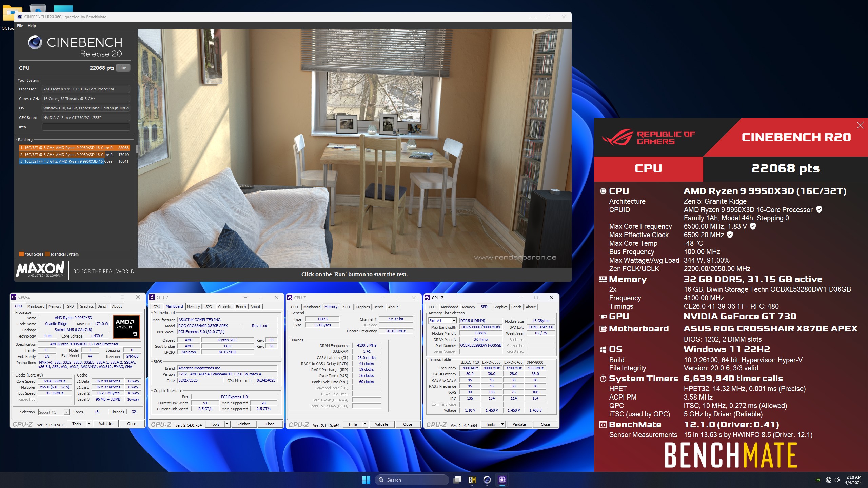Click the Your Score orange legend swatch
Viewport: 868px width, 488px height.
coord(21,254)
